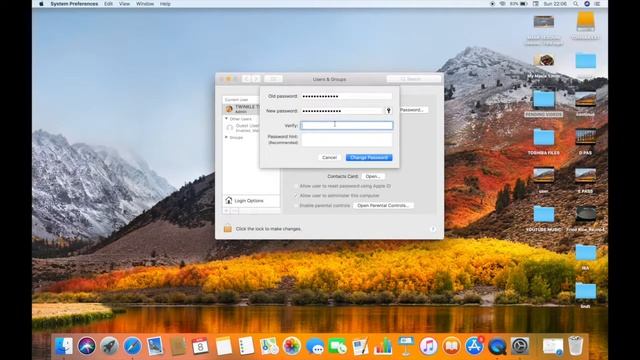Select the Guest User account row
This screenshot has width=640, height=360.
click(x=242, y=128)
